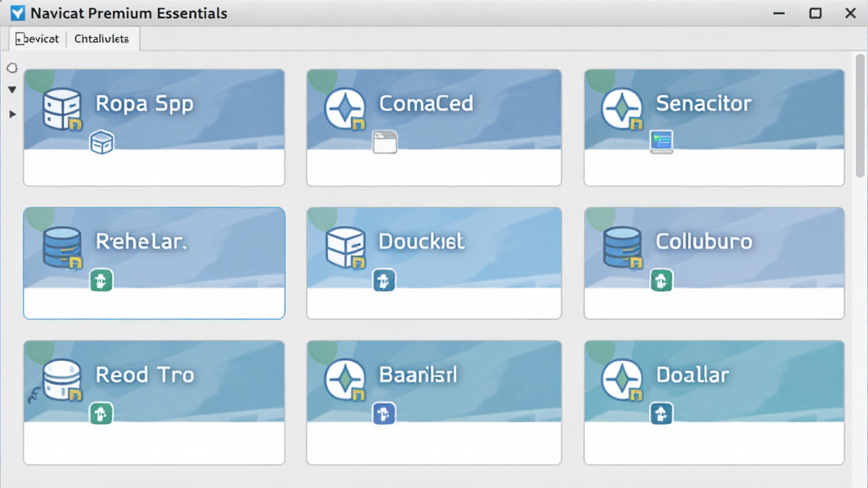The width and height of the screenshot is (868, 488).
Task: Select the Colluburo card title
Action: [704, 241]
